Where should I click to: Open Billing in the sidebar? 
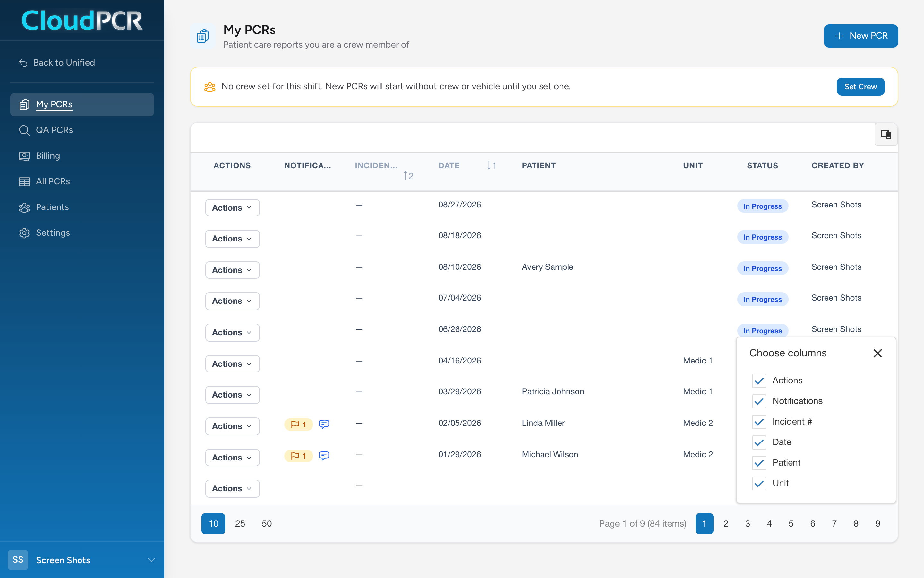point(82,156)
